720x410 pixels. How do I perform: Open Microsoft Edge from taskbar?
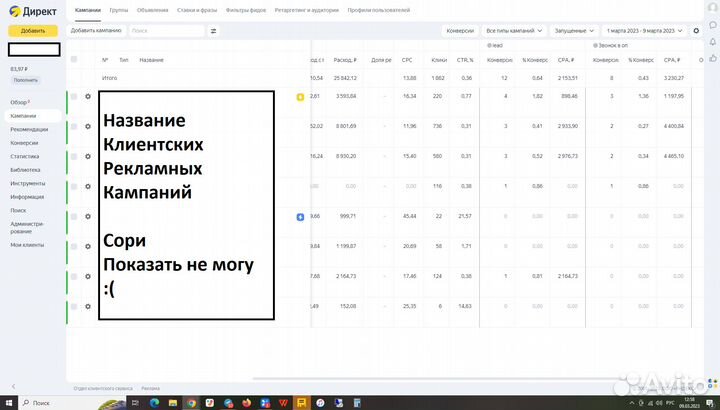[x=154, y=403]
